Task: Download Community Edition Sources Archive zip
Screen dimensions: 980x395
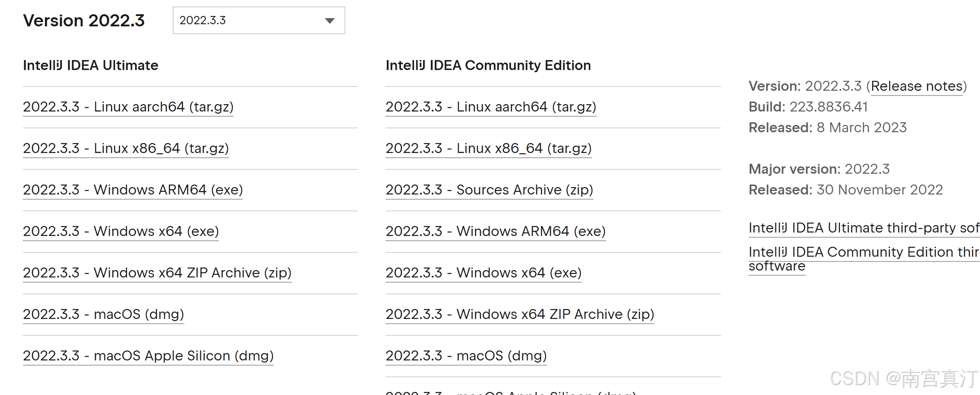Action: pos(489,190)
